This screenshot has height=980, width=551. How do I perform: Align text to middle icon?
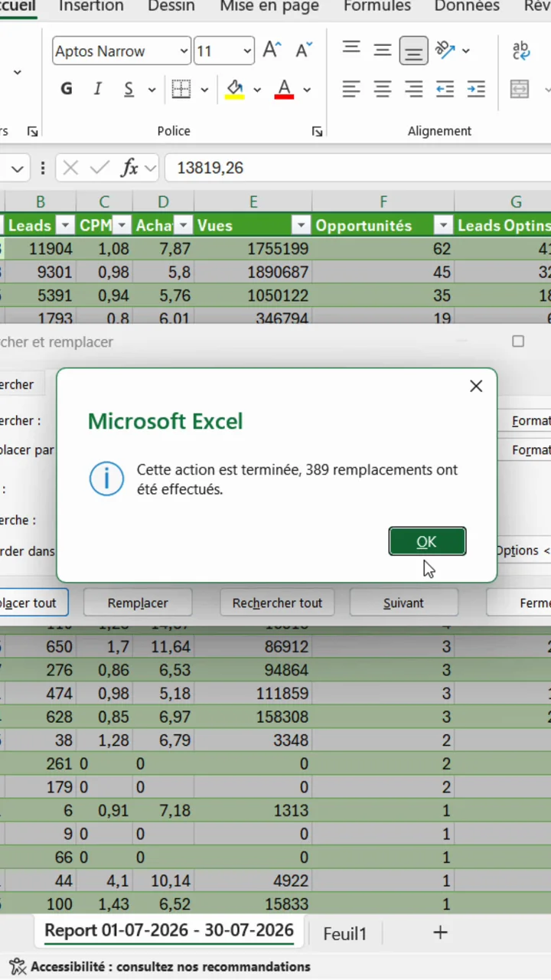point(383,51)
